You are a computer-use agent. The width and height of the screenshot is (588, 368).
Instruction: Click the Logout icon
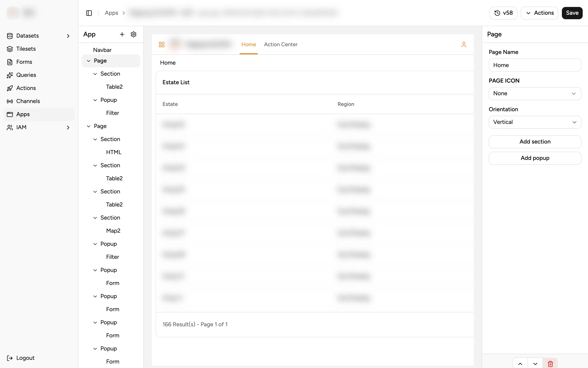(10, 358)
